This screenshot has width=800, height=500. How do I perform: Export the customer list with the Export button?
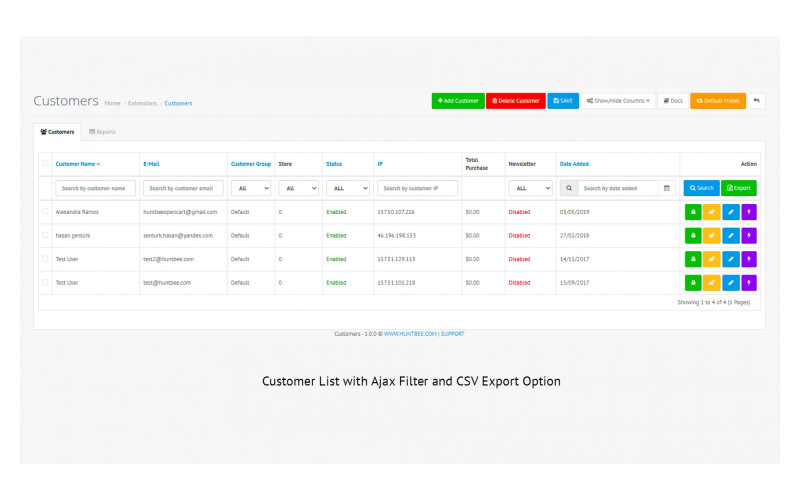(739, 188)
